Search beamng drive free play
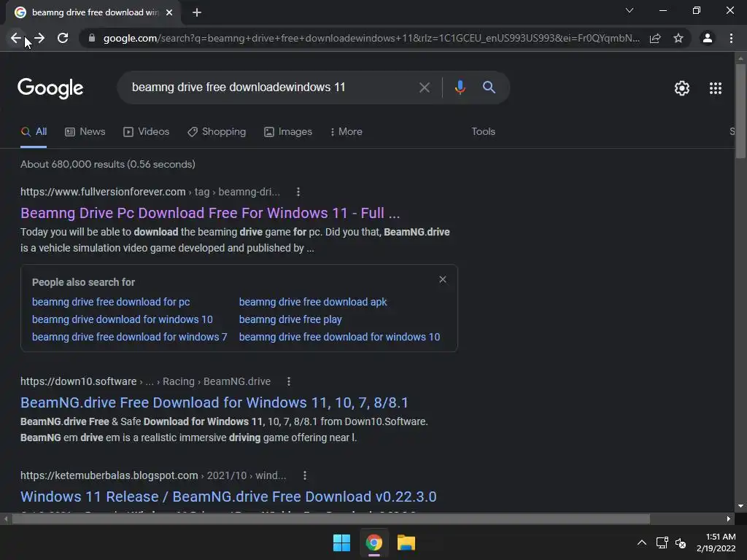The height and width of the screenshot is (560, 747). tap(290, 319)
